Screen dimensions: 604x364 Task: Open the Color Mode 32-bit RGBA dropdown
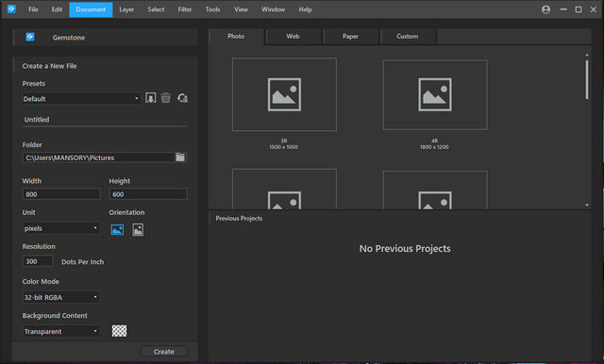(61, 297)
